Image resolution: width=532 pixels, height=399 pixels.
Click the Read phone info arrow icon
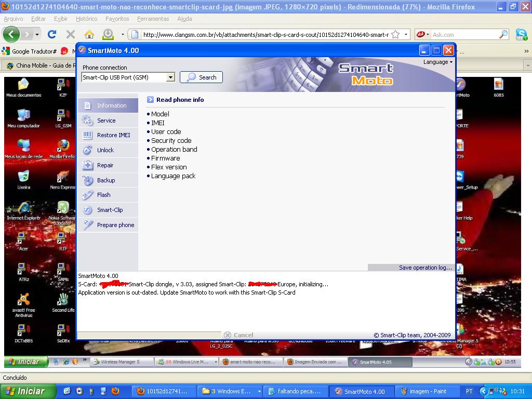coord(150,100)
